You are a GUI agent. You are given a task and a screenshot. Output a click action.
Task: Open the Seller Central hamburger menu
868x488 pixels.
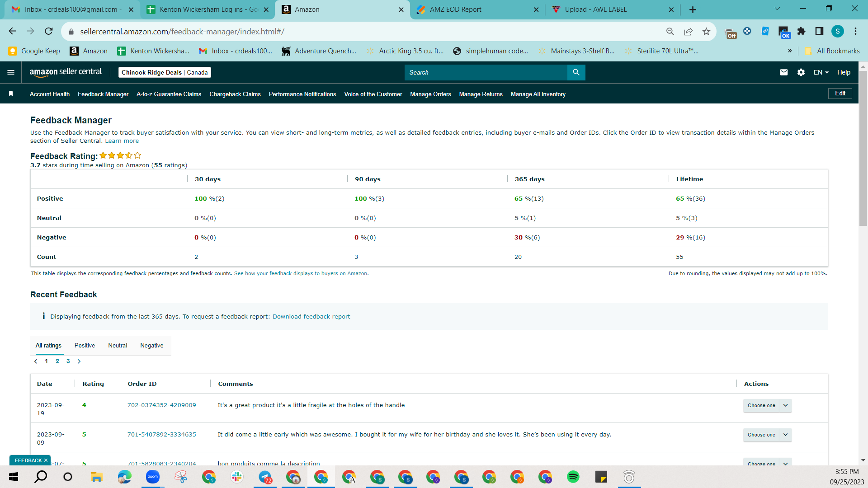point(11,72)
